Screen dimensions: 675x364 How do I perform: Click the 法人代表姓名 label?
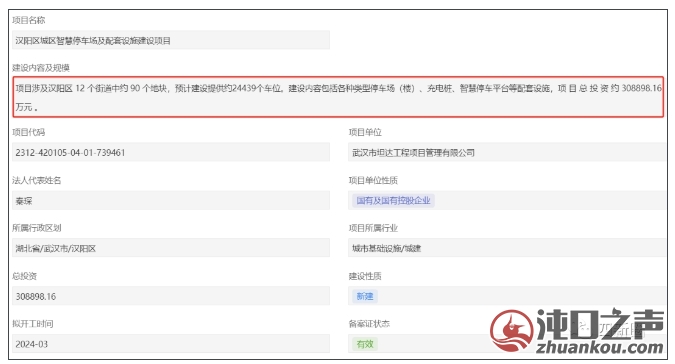pos(37,180)
